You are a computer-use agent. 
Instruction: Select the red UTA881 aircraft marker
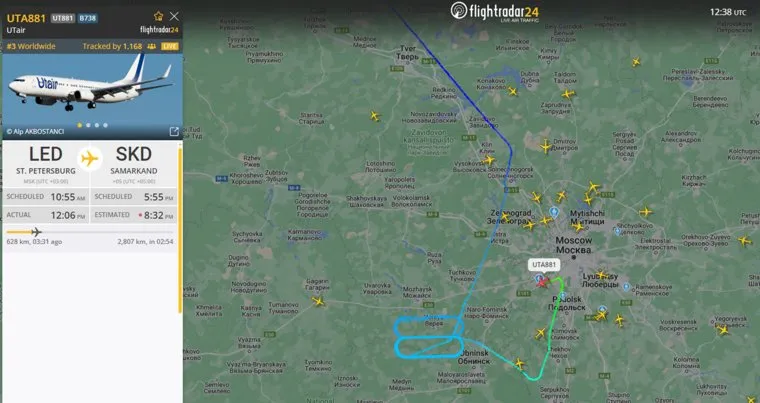pos(542,282)
